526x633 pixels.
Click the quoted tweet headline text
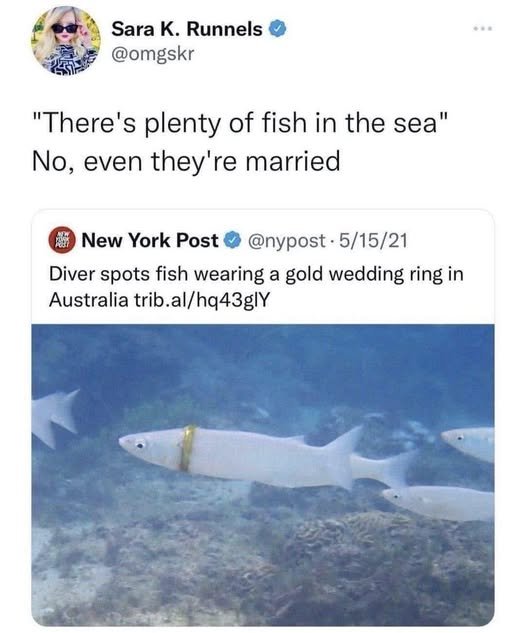coord(256,287)
